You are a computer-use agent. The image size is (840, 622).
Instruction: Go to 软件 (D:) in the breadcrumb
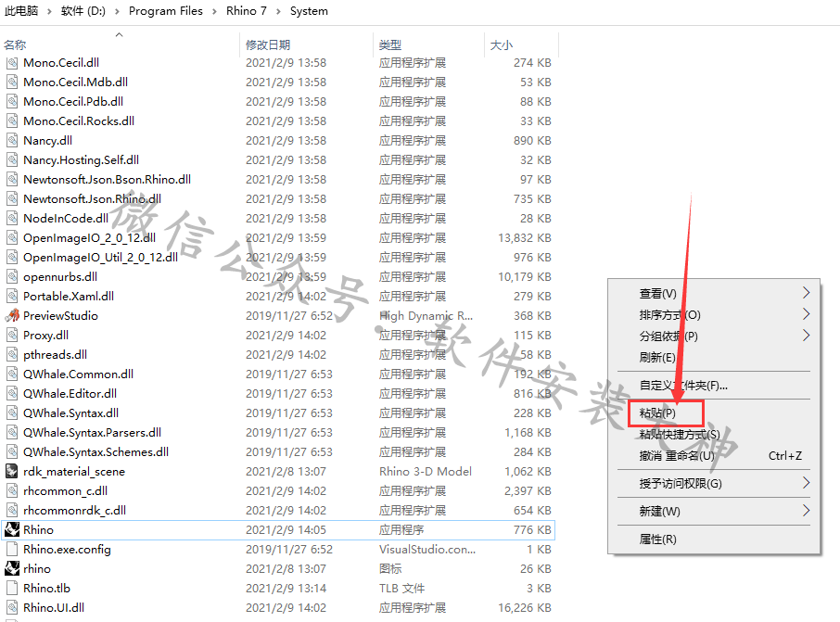pos(83,11)
